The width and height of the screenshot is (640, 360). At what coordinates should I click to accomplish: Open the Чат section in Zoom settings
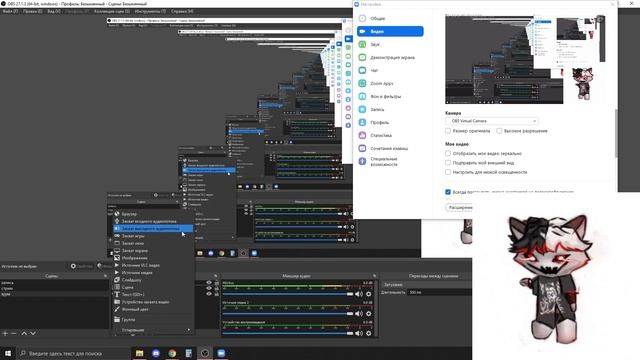tap(390, 70)
